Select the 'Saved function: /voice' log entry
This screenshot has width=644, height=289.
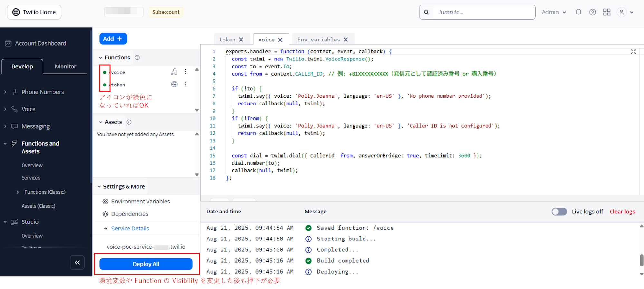pos(355,228)
